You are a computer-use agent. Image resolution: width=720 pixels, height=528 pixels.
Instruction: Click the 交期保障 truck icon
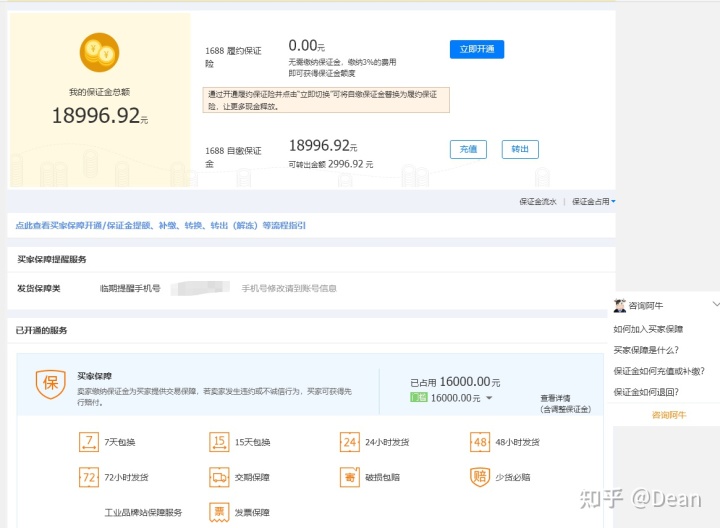click(219, 477)
